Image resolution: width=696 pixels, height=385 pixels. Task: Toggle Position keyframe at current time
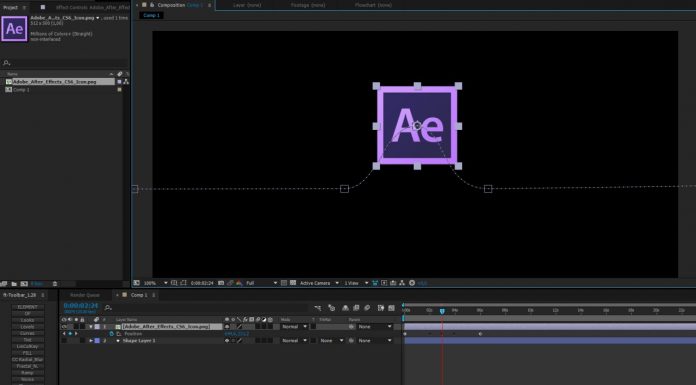pos(70,333)
